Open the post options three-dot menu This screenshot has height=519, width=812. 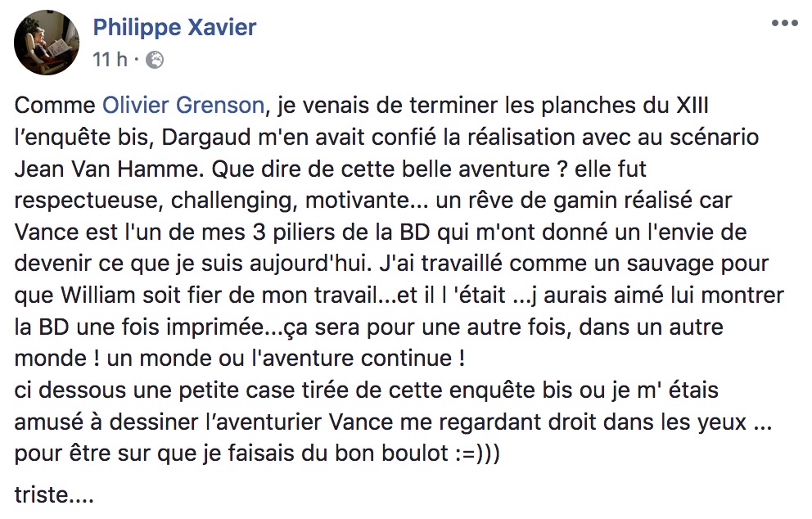[783, 24]
